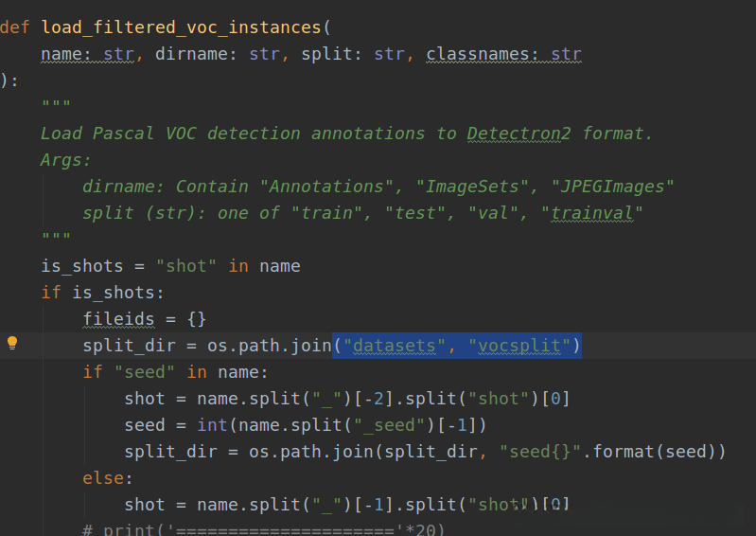
Task: Click the "trainval" word in the docstring
Action: point(591,213)
